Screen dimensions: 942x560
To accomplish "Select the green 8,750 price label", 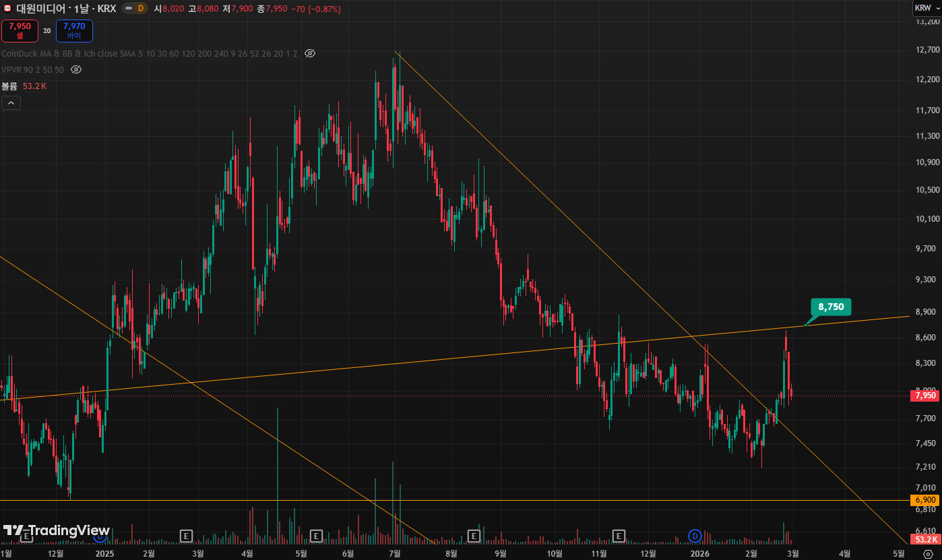I will (831, 307).
